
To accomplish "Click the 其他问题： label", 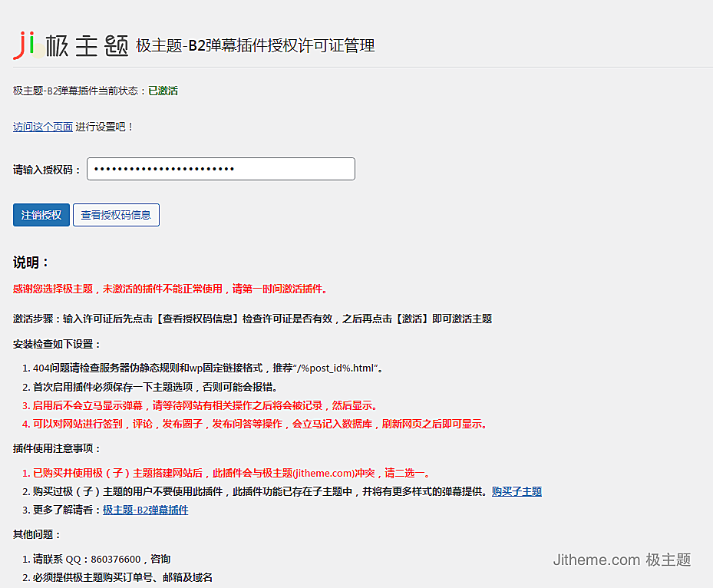I will pyautogui.click(x=36, y=534).
